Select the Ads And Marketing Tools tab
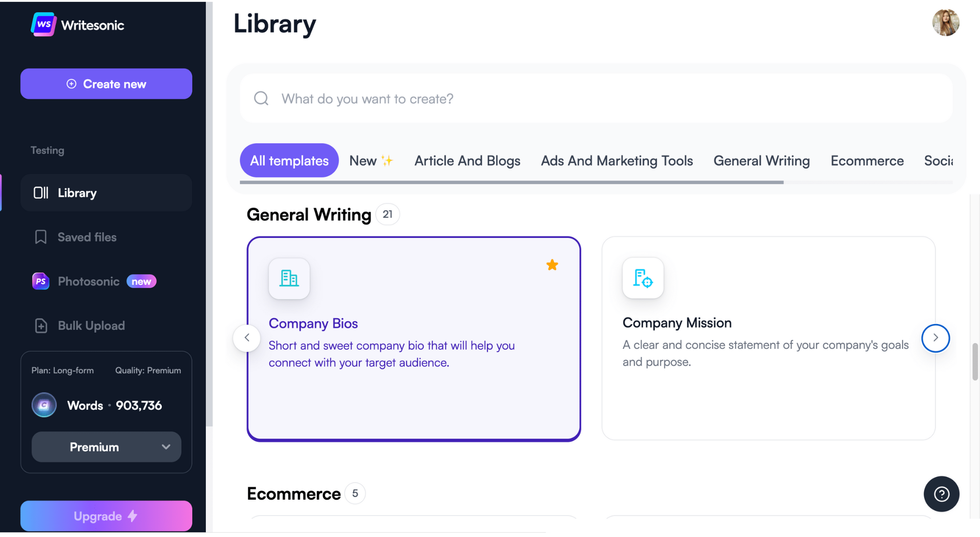 (616, 161)
